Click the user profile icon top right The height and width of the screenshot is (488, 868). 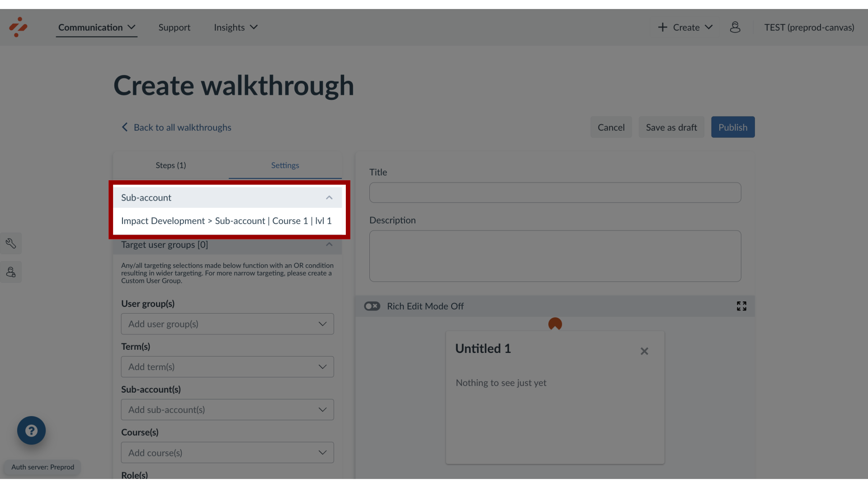735,27
